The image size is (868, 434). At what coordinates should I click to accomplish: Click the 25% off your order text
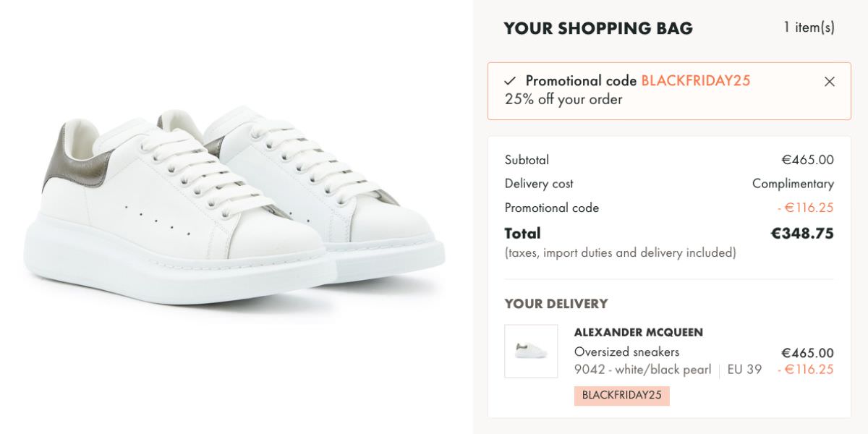[563, 100]
